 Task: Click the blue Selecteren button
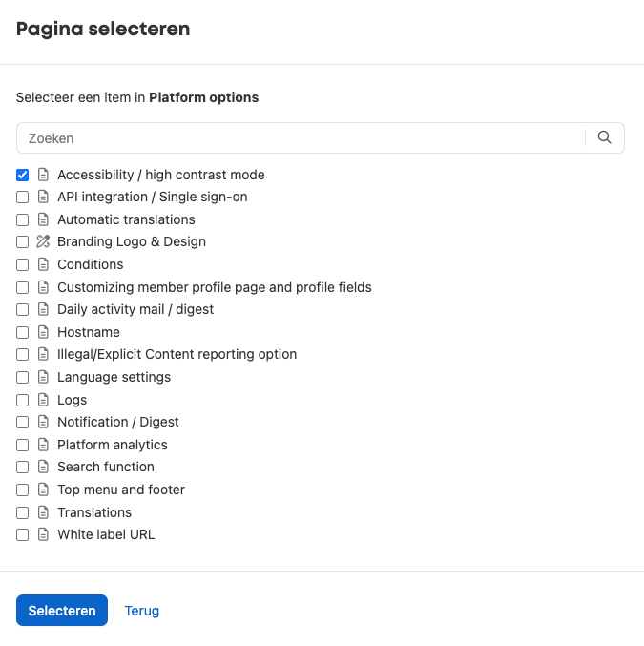pyautogui.click(x=62, y=610)
